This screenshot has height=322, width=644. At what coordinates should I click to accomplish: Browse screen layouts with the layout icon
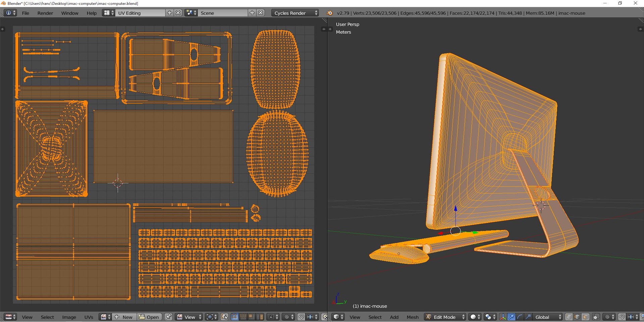[x=109, y=13]
